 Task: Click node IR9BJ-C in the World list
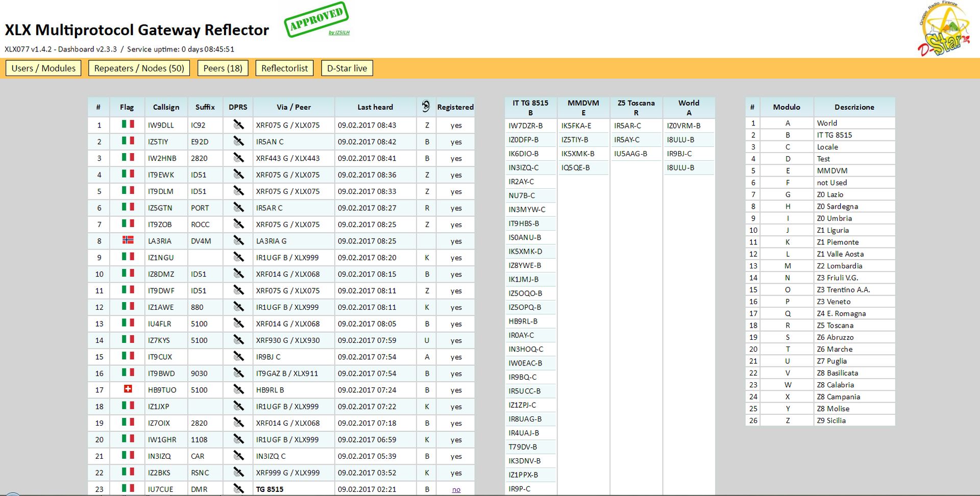pos(679,154)
